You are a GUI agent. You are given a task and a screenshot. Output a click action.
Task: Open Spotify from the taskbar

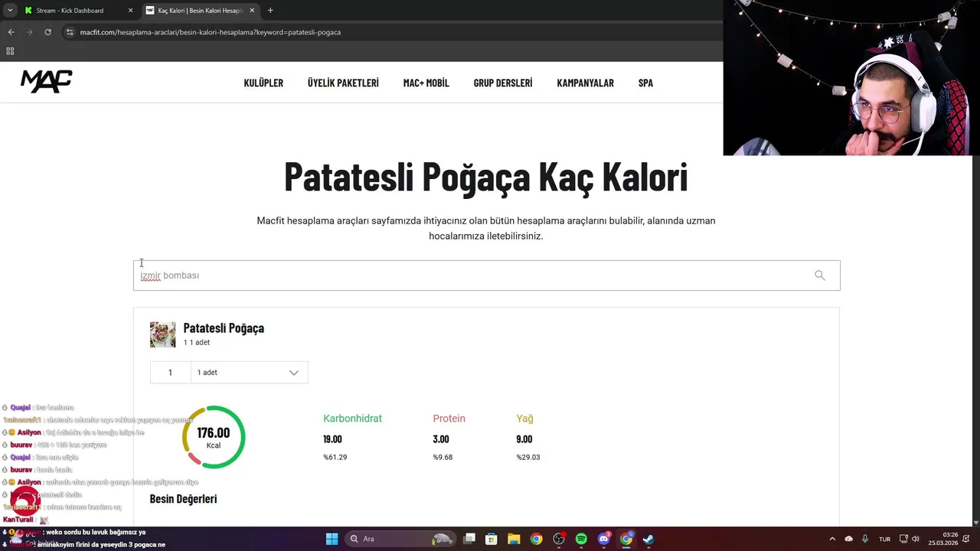coord(581,539)
